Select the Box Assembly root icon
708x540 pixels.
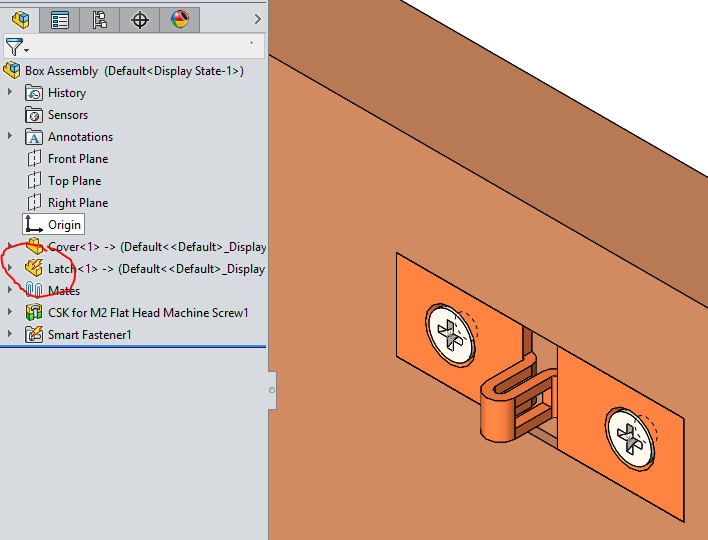tap(12, 70)
